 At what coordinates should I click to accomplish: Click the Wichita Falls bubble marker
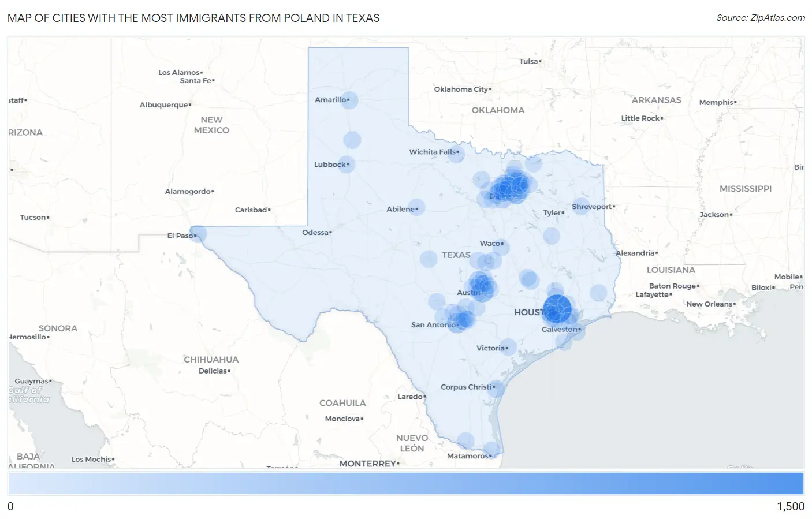tap(456, 154)
